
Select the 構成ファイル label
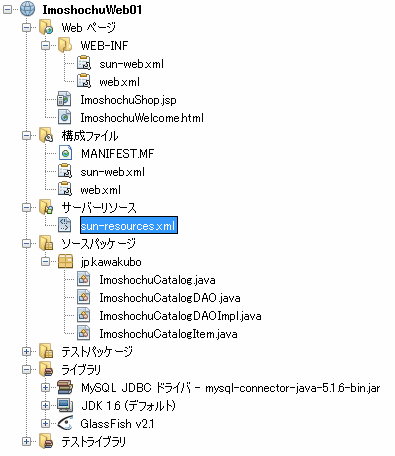(x=90, y=136)
